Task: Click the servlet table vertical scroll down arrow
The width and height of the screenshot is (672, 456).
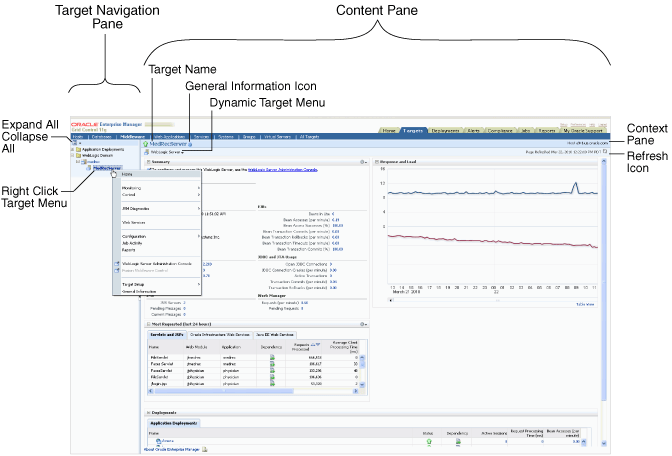Action: [x=362, y=384]
